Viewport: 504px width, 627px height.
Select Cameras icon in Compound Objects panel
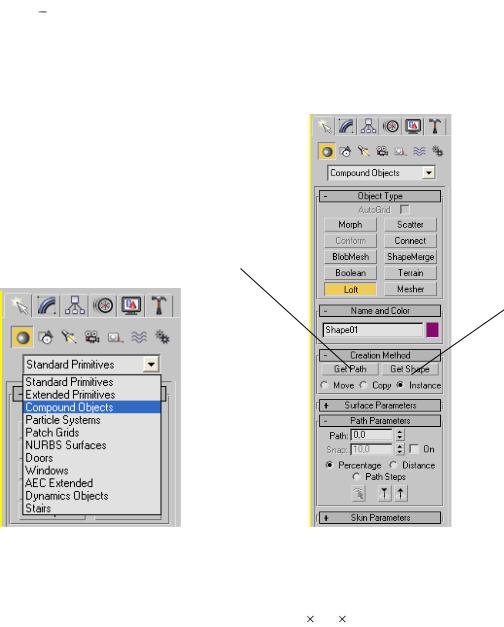coord(382,152)
